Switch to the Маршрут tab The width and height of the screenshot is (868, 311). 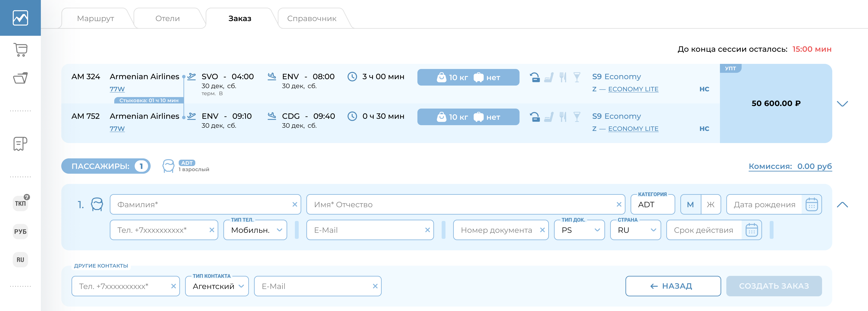[96, 19]
